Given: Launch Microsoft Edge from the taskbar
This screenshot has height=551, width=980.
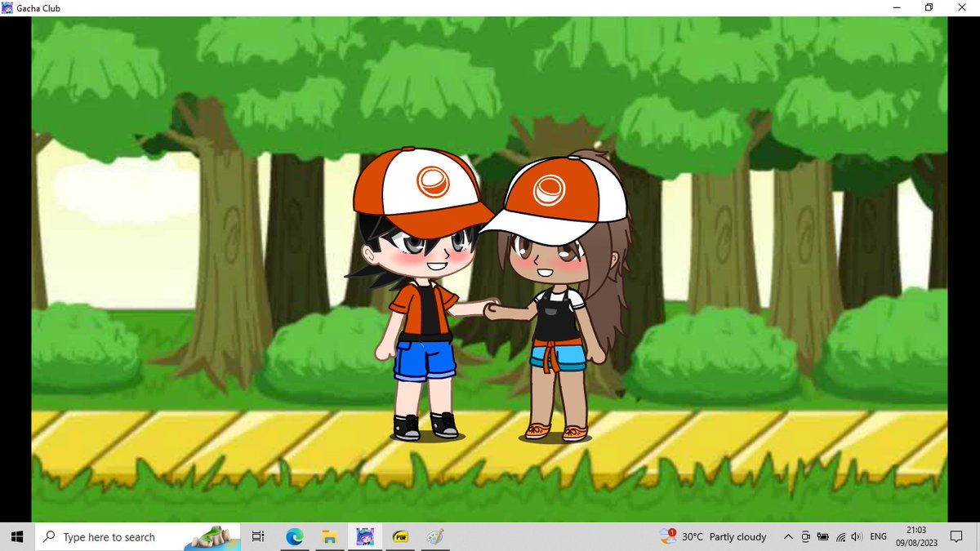Looking at the screenshot, I should click(294, 537).
